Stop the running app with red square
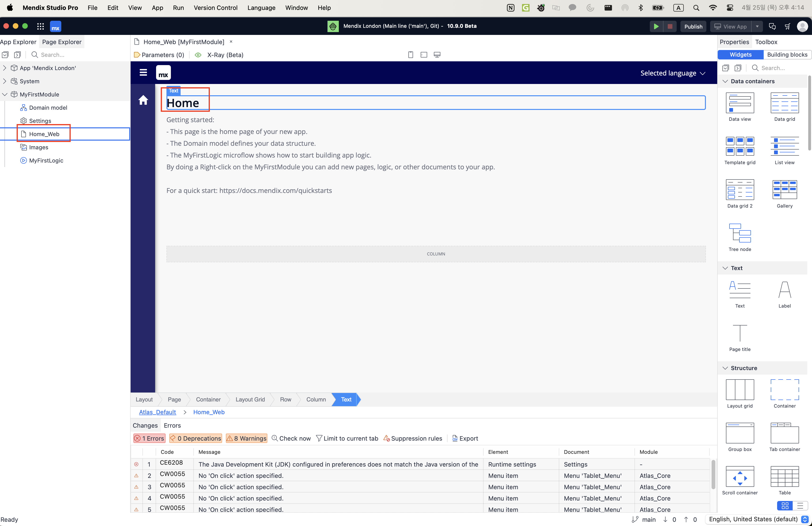 click(670, 26)
